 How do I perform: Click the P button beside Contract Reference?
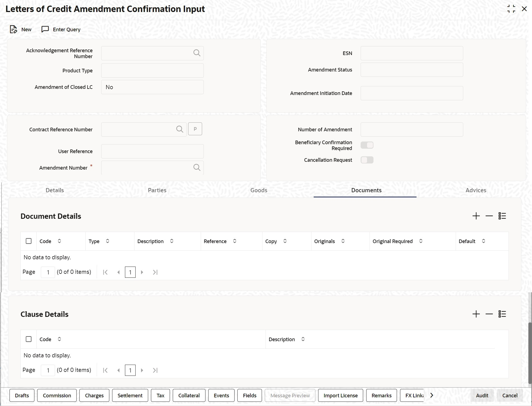point(195,129)
